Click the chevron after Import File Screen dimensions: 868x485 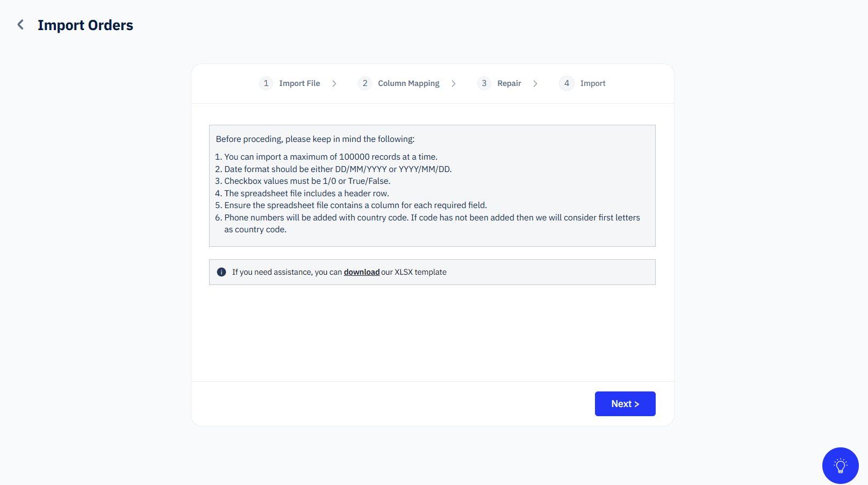334,83
